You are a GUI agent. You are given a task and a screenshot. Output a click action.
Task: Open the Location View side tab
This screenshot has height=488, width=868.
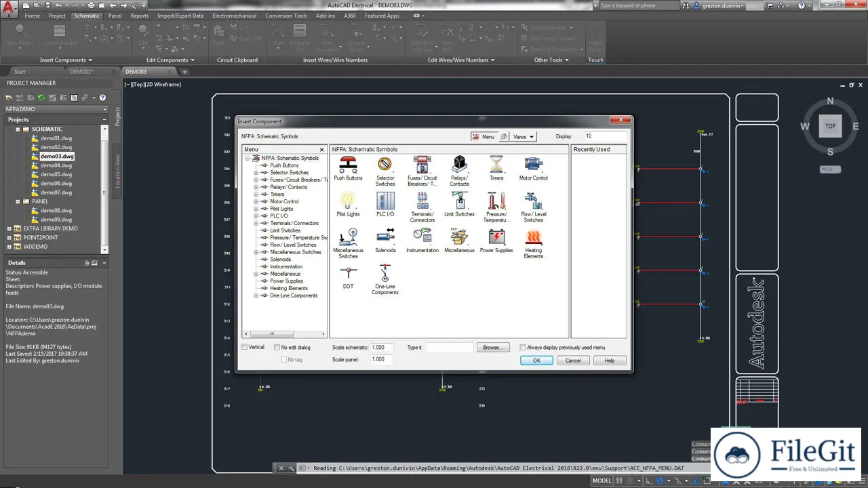(x=117, y=171)
